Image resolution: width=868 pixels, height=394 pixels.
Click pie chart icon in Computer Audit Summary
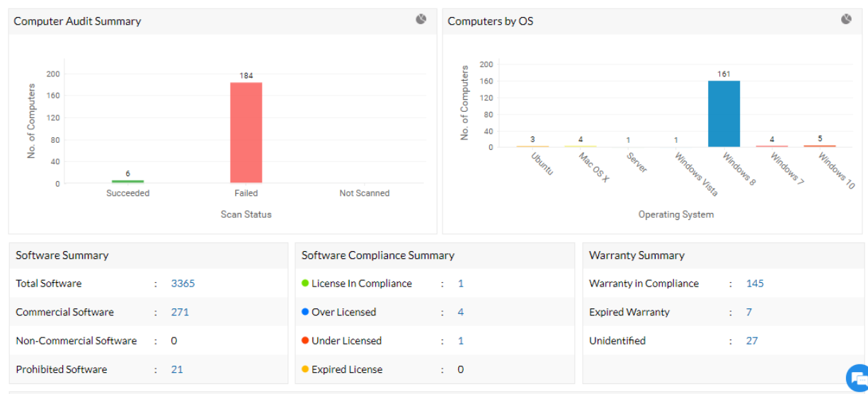(421, 20)
